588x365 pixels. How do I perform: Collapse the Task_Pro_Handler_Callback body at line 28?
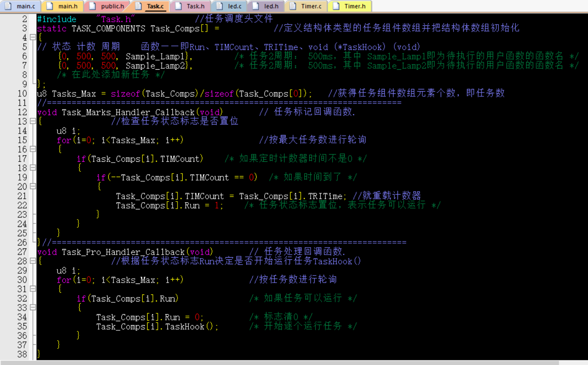33,261
